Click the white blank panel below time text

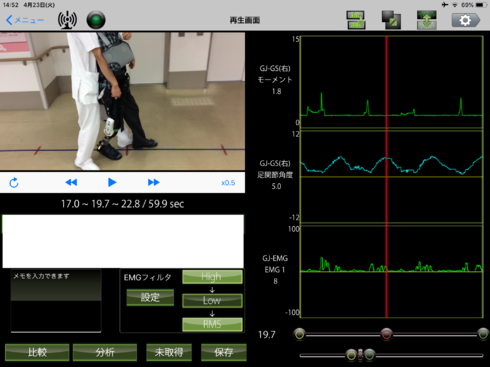pyautogui.click(x=123, y=241)
